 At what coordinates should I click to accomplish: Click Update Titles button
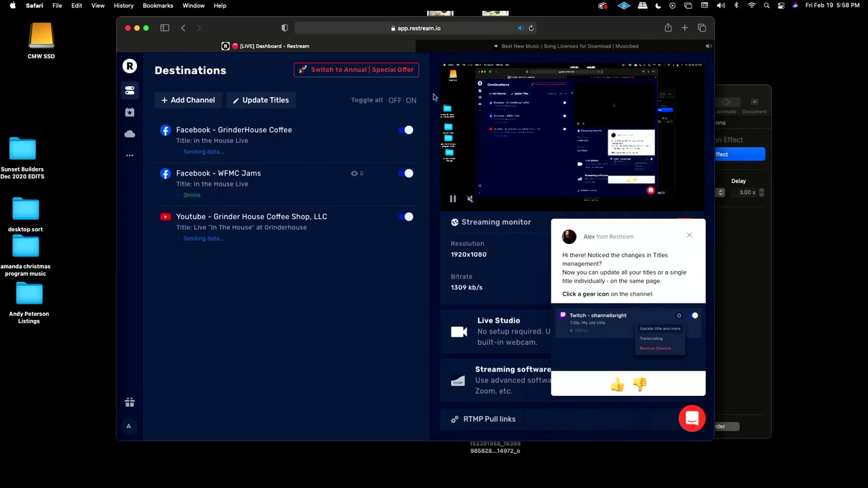pos(260,100)
